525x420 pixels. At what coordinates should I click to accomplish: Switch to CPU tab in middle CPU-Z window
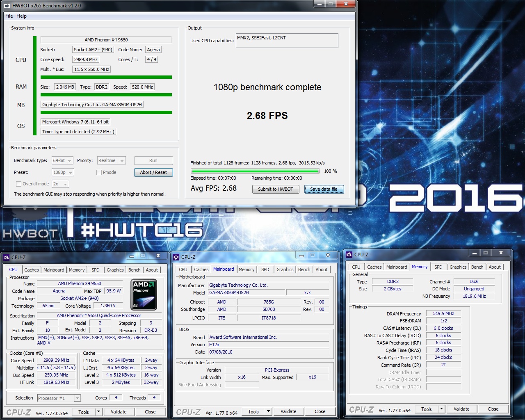pyautogui.click(x=183, y=269)
